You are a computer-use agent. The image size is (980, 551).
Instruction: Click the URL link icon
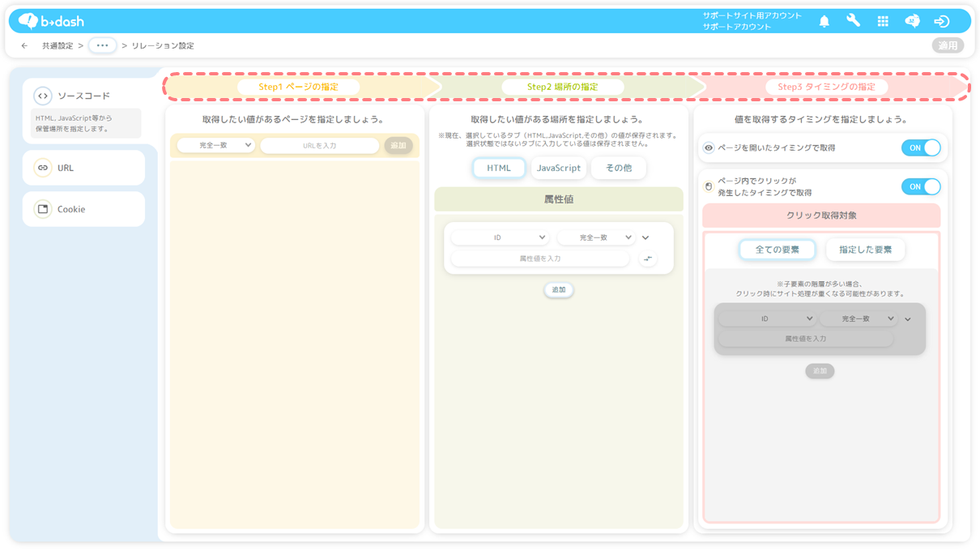[x=43, y=168]
